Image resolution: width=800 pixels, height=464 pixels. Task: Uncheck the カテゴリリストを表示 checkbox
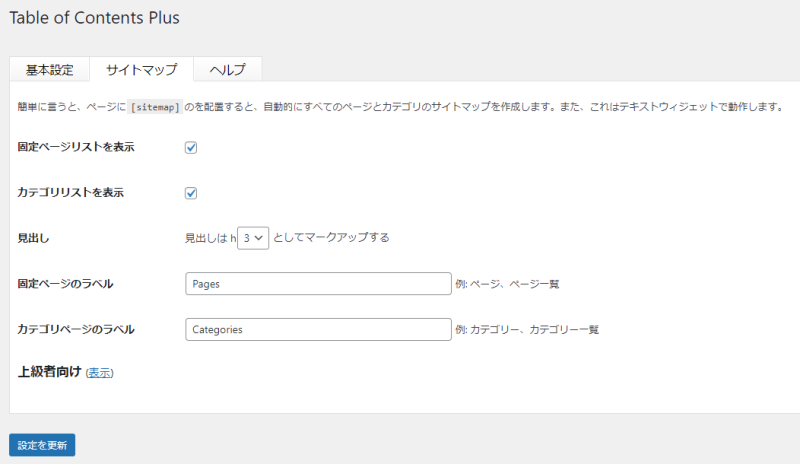[x=191, y=193]
